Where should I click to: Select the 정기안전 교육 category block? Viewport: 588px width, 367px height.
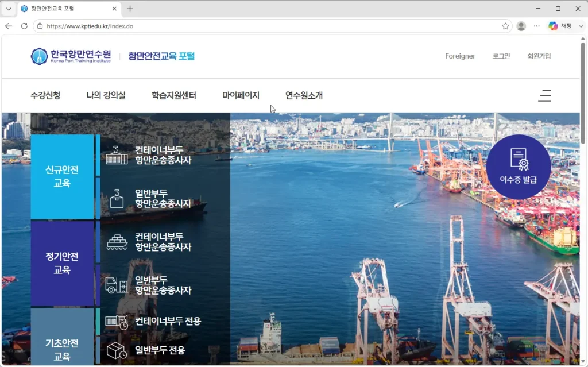(62, 263)
